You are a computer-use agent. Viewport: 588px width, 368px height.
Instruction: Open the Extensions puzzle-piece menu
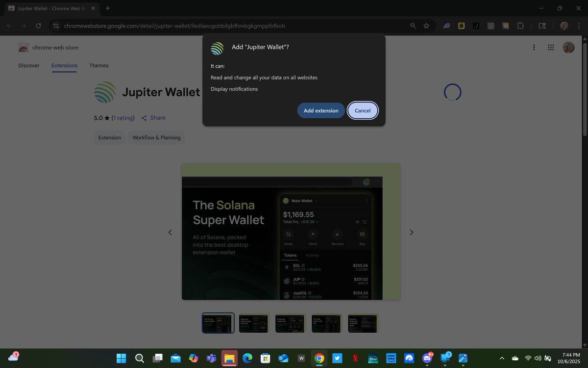coord(520,26)
